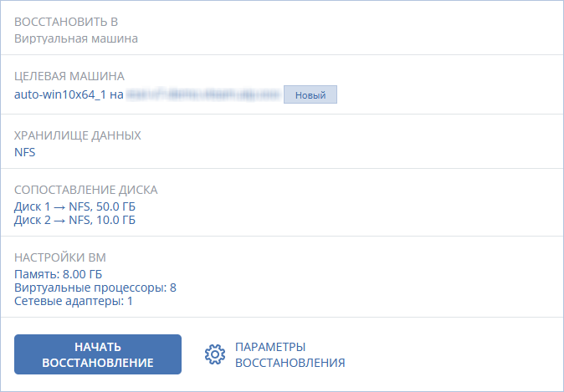
Task: Click the ЦЕЛЕВАЯ МАШИНА section header
Action: [x=69, y=76]
